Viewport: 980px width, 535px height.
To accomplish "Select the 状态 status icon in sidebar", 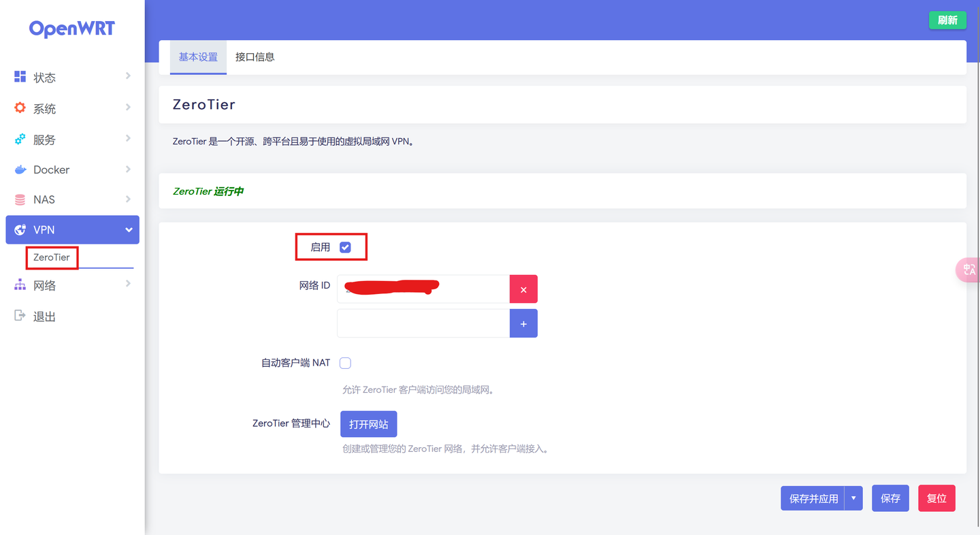I will pos(19,77).
